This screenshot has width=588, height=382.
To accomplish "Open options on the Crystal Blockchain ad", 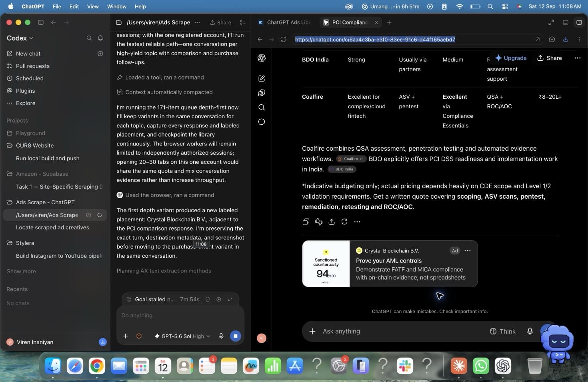I will 468,251.
